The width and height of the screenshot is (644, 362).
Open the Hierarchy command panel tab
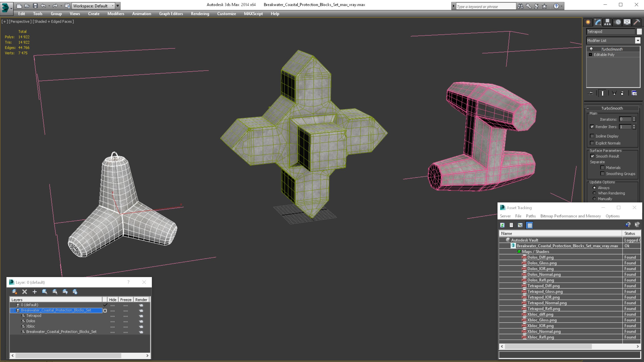coord(608,22)
